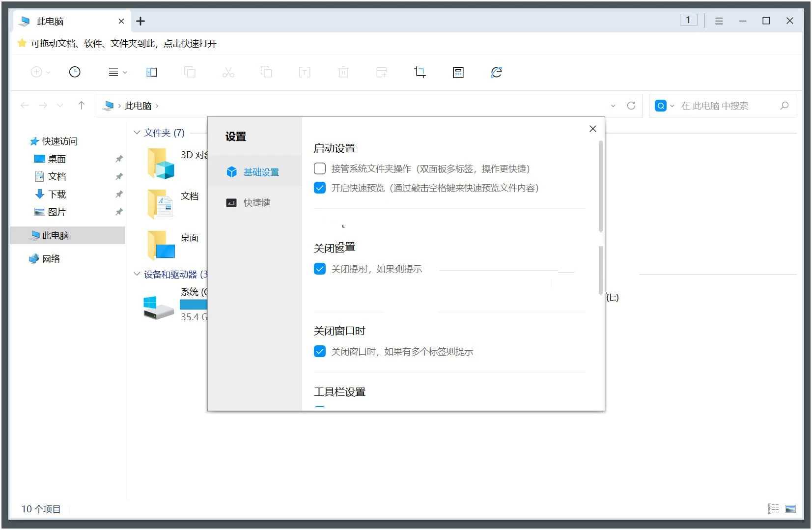Image resolution: width=812 pixels, height=530 pixels.
Task: Open the history panel via clock icon
Action: (74, 72)
